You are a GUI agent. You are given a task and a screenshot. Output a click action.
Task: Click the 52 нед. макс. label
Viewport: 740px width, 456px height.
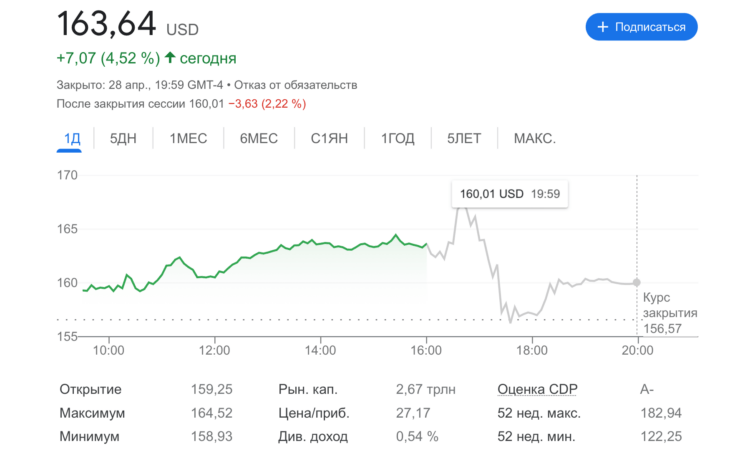[x=539, y=413]
